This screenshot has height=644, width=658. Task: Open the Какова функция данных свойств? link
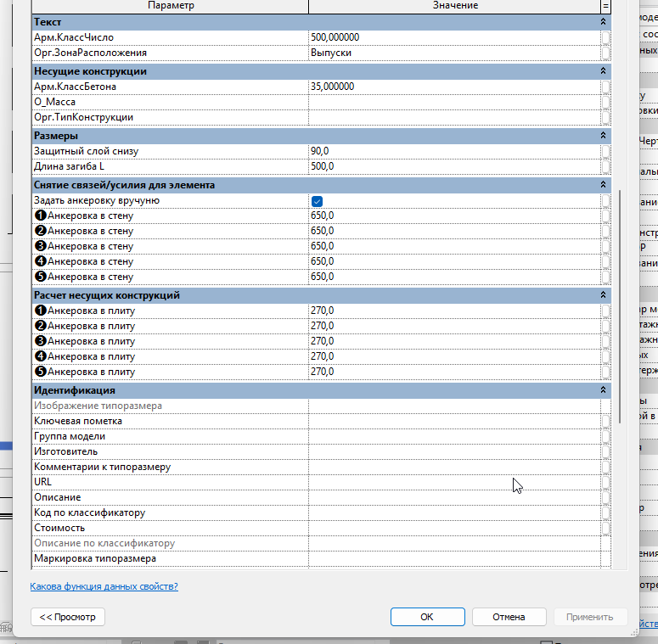104,586
